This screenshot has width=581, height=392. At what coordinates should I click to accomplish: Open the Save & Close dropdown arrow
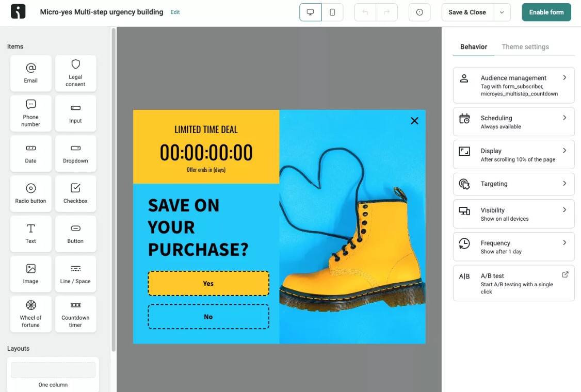coord(501,12)
